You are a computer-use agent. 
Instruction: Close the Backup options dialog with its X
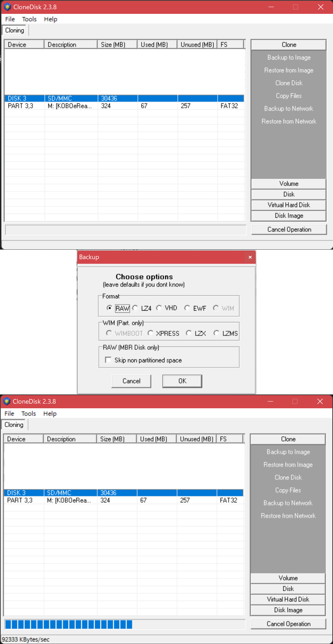coord(250,257)
